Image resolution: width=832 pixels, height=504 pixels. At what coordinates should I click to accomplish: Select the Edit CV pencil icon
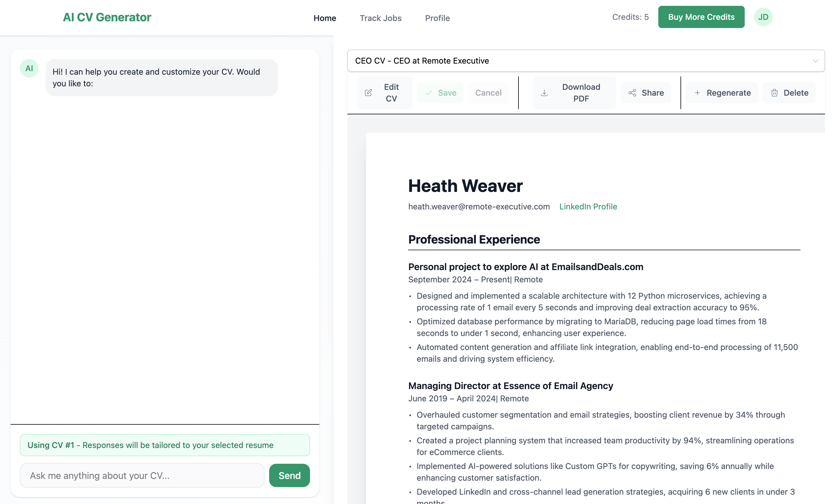click(368, 92)
